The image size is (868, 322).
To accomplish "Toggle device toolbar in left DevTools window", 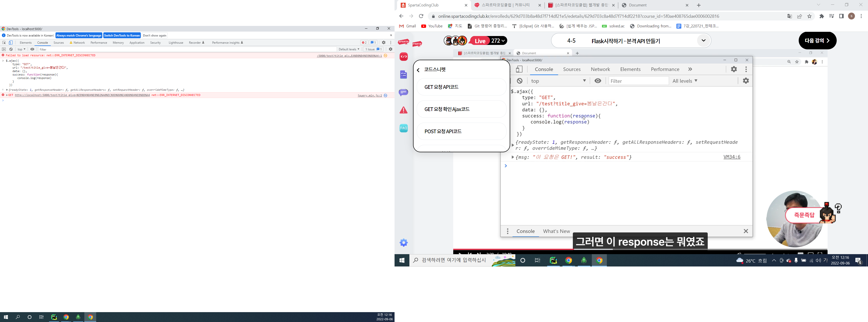I will 11,42.
